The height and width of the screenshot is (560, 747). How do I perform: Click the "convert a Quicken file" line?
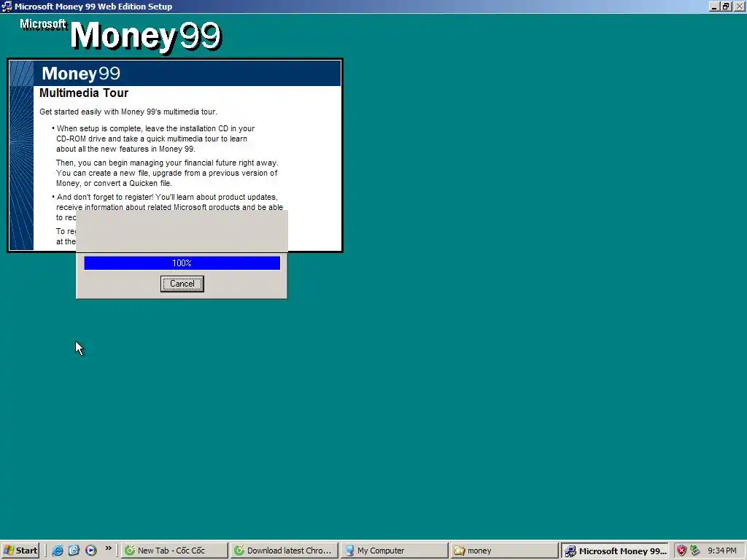pyautogui.click(x=114, y=183)
